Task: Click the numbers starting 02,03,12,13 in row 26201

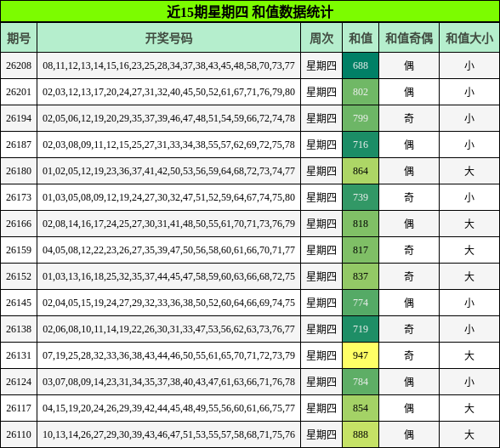Action: (x=168, y=92)
